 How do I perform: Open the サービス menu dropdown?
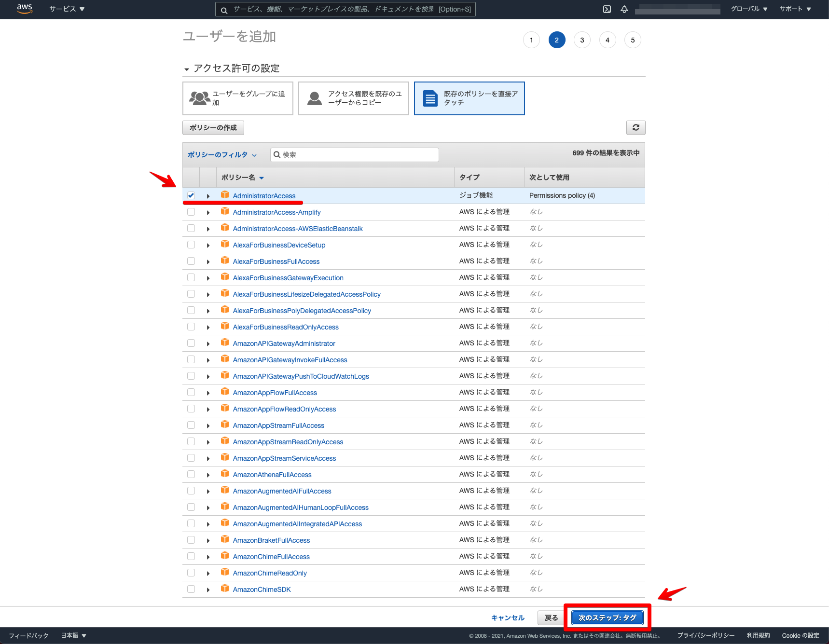coord(67,9)
